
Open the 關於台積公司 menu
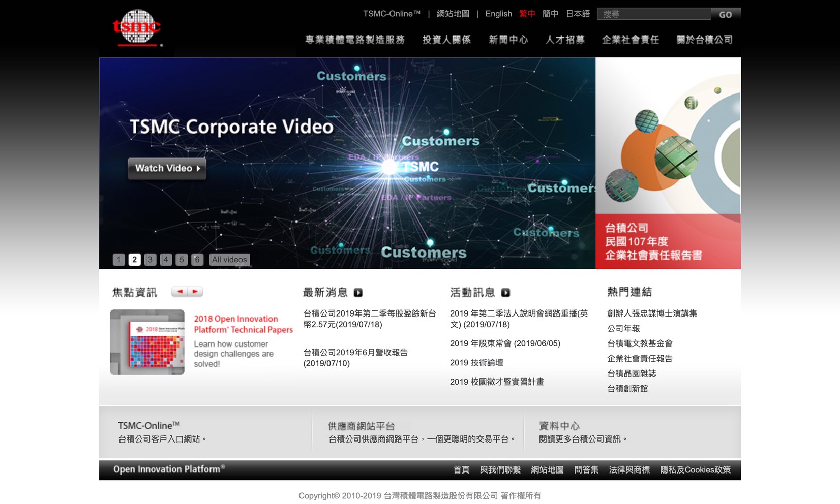coord(705,40)
